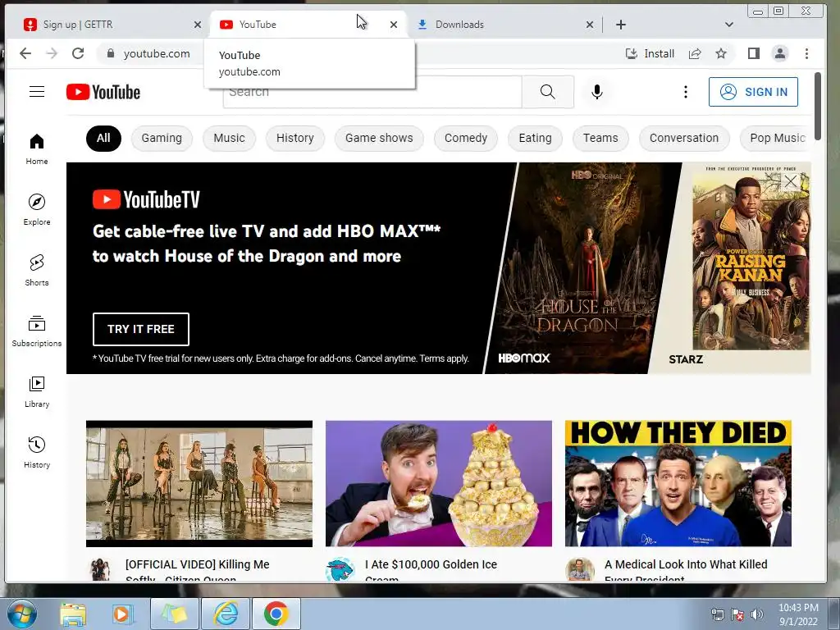This screenshot has width=840, height=630.
Task: Open MrBeast channel avatar
Action: tap(340, 569)
